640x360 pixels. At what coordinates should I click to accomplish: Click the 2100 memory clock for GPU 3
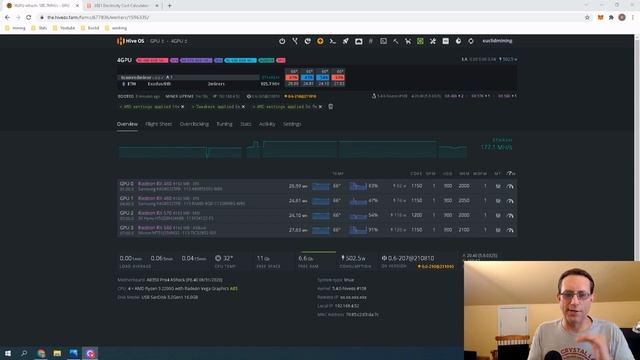(x=464, y=230)
